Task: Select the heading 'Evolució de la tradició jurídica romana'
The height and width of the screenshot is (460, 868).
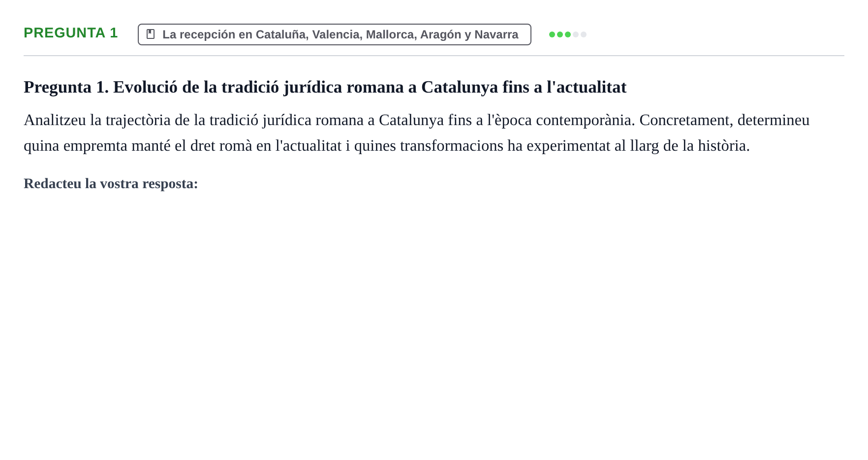Action: [x=325, y=87]
